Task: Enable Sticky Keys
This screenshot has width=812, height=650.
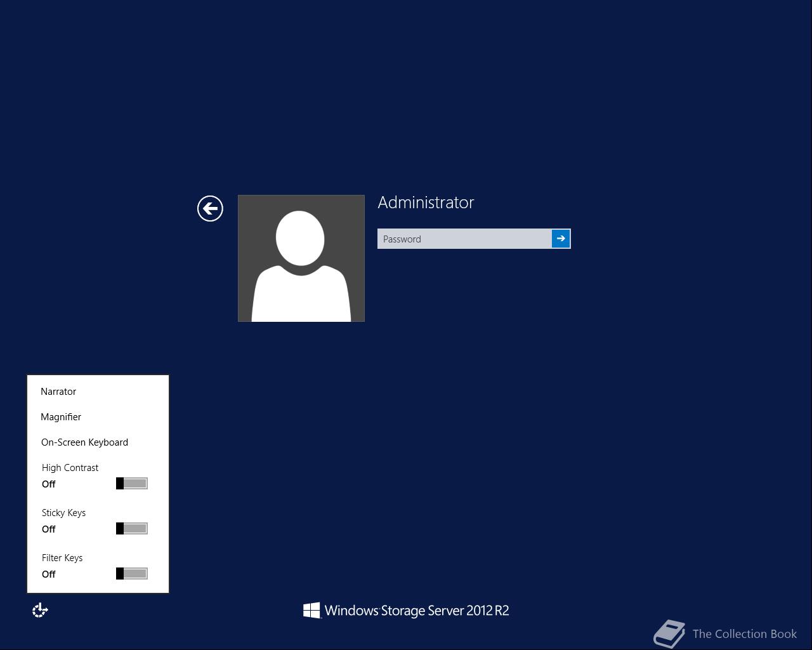Action: point(131,528)
